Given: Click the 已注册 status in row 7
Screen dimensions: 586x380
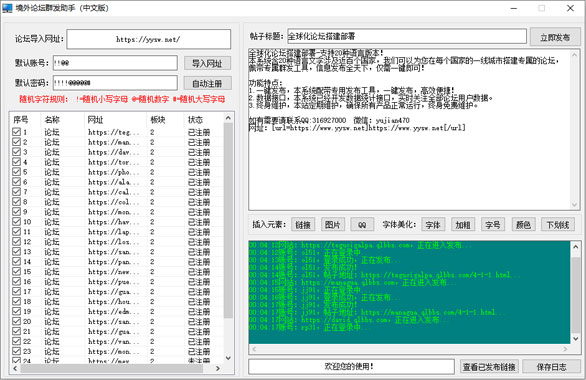Looking at the screenshot, I should click(199, 192).
